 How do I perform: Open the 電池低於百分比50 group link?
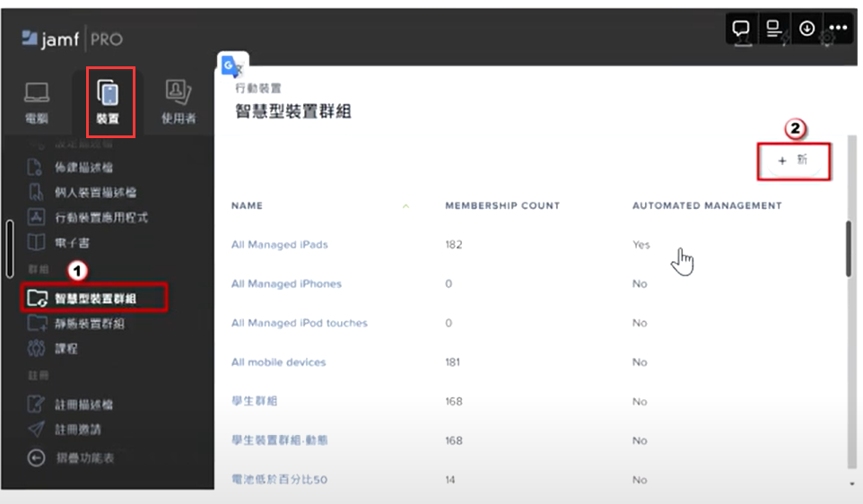tap(280, 480)
